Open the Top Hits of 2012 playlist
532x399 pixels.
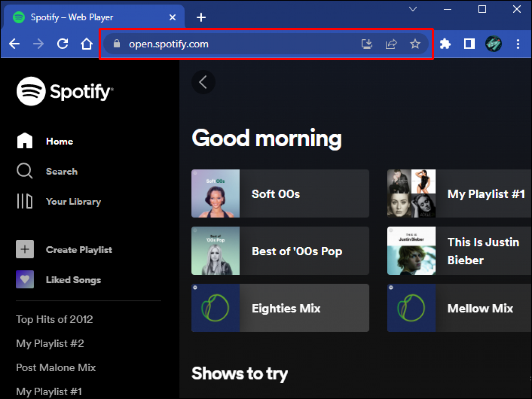coord(54,319)
